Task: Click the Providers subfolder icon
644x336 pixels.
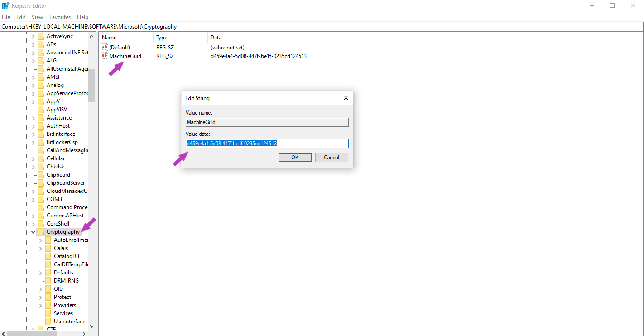Action: (x=48, y=305)
